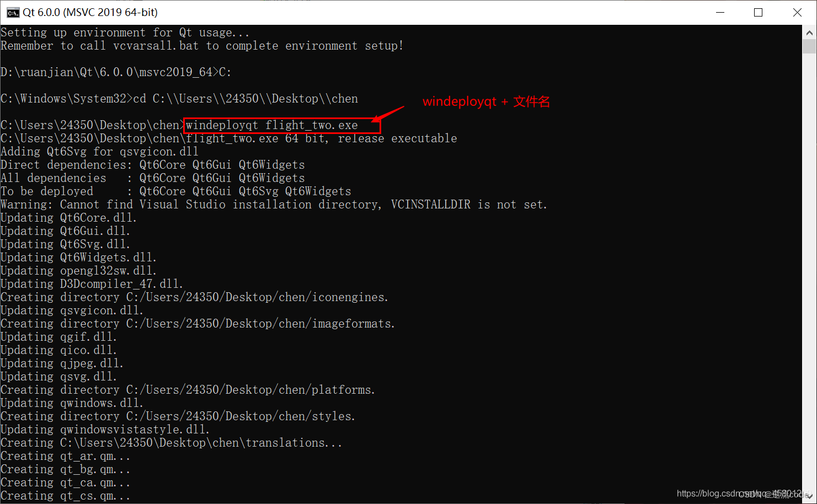Minimize the Qt 6.0.0 console window
Viewport: 817px width, 504px height.
[720, 12]
